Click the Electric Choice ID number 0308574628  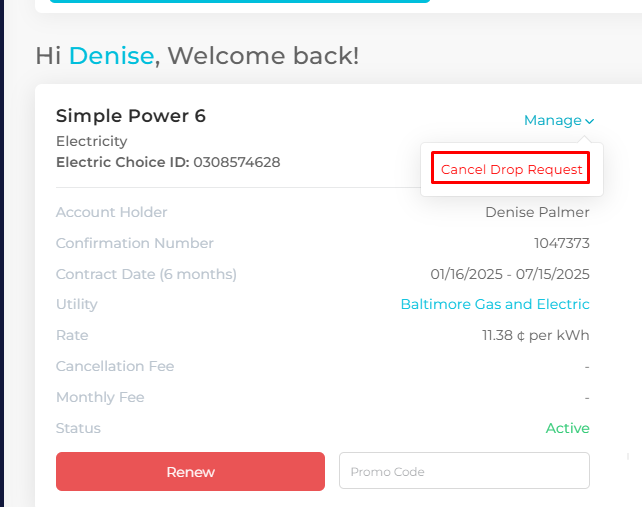click(237, 162)
